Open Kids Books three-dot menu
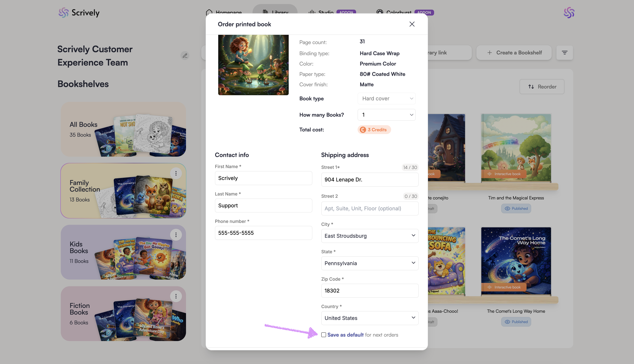The image size is (634, 364). point(176,235)
